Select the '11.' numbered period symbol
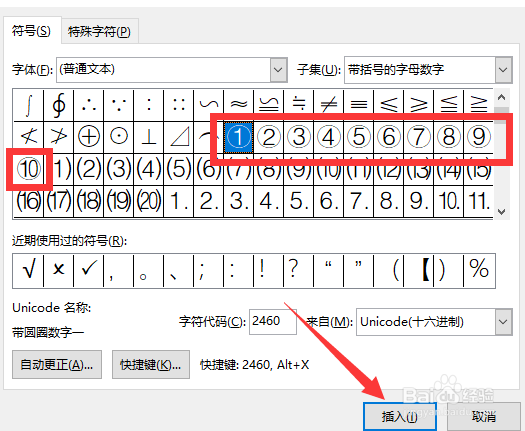525x431 pixels. (x=478, y=201)
